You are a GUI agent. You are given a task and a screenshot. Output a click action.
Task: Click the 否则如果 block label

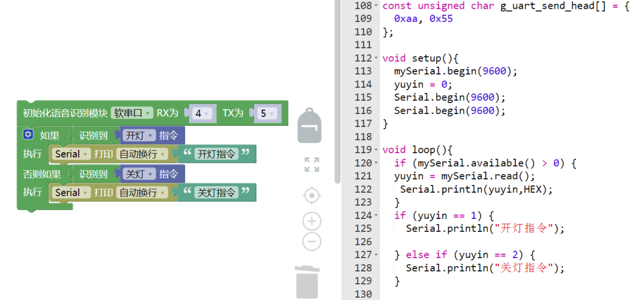(x=42, y=174)
